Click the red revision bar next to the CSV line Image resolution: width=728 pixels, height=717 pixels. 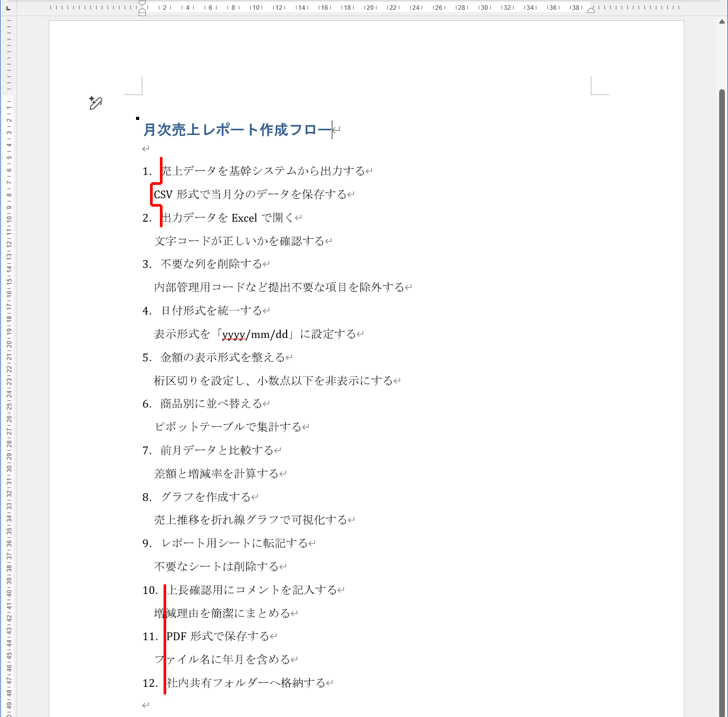tap(152, 195)
